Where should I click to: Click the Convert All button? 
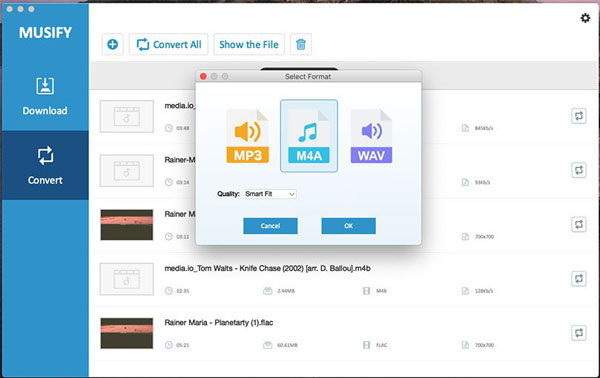coord(168,44)
